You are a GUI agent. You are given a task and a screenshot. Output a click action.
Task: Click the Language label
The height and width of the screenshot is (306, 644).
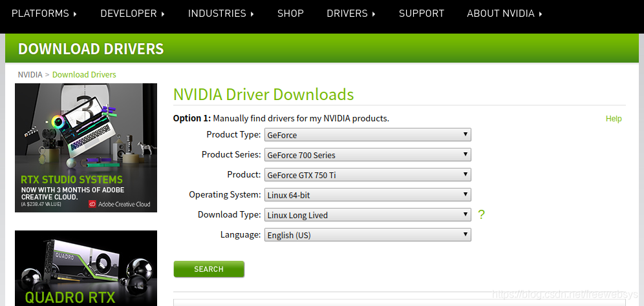(241, 234)
